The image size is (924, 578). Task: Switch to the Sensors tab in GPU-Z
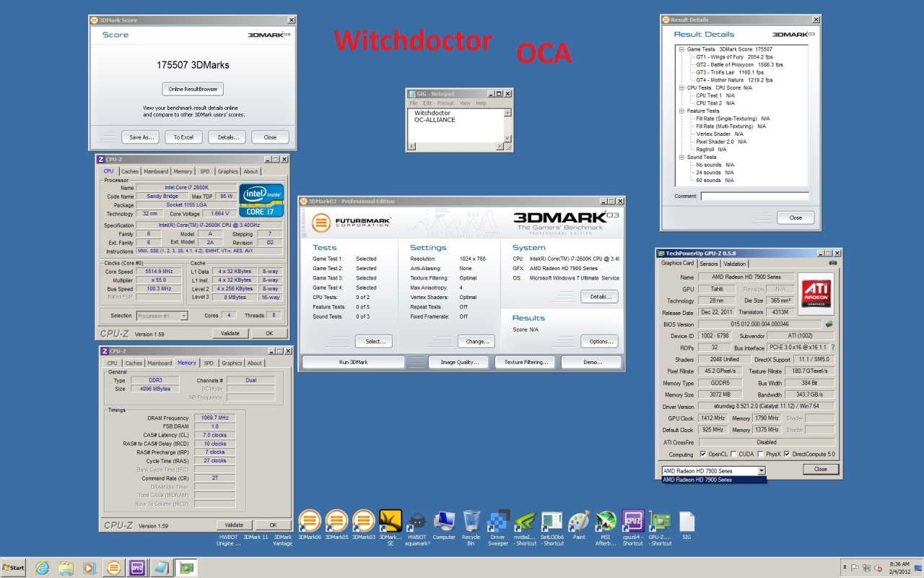[708, 264]
